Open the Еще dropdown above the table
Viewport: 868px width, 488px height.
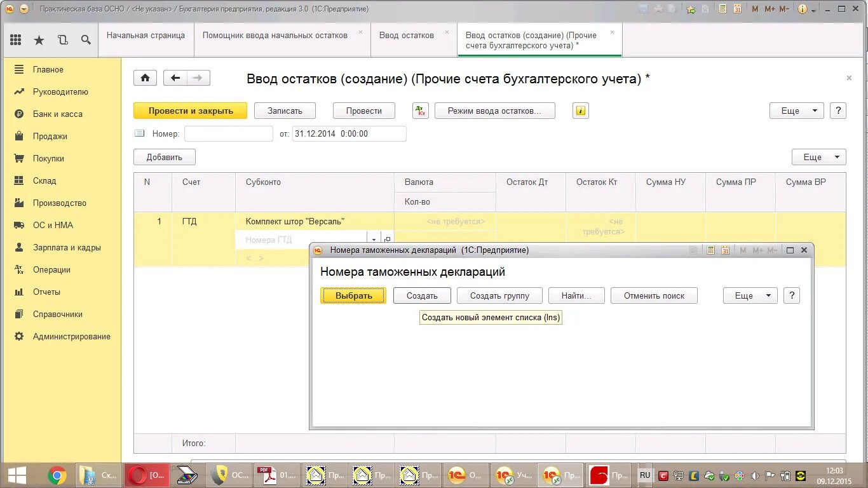point(819,157)
